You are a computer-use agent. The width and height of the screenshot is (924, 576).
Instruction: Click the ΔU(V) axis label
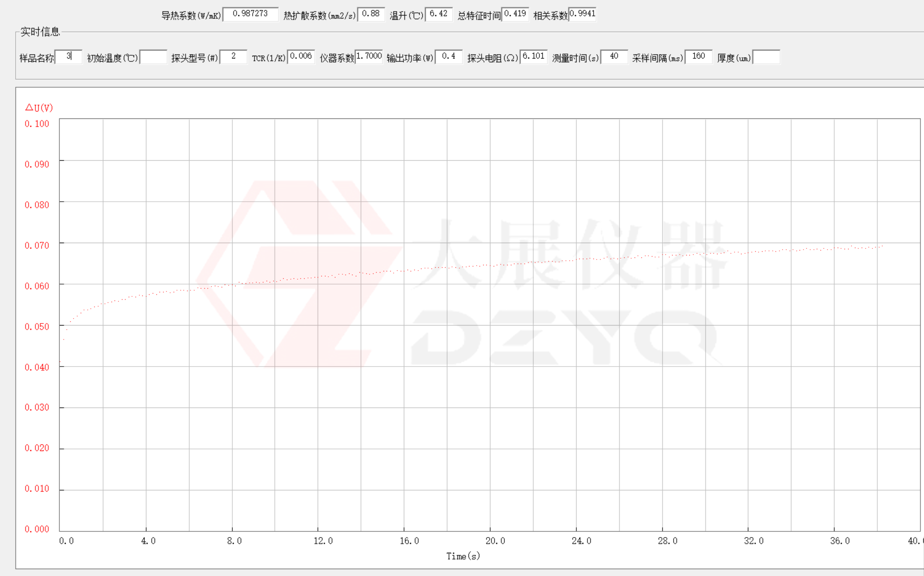[x=39, y=108]
